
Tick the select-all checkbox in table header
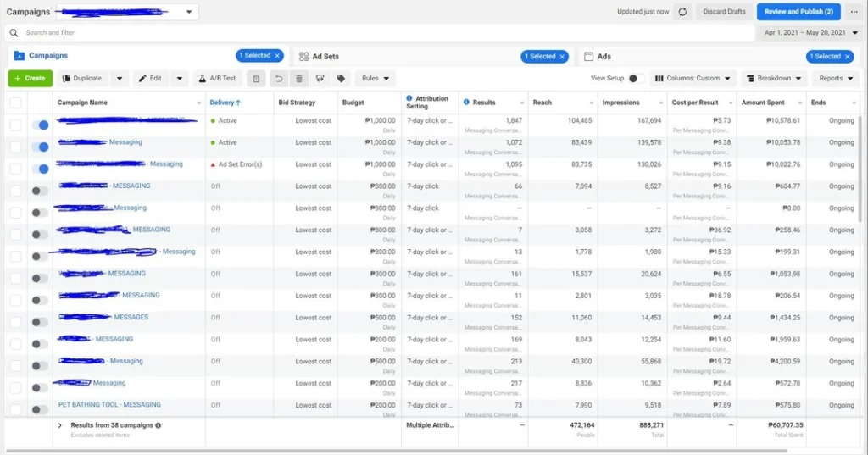point(15,103)
